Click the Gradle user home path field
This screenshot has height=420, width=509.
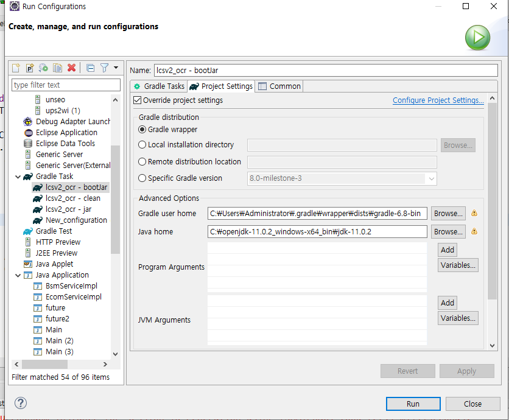point(317,214)
